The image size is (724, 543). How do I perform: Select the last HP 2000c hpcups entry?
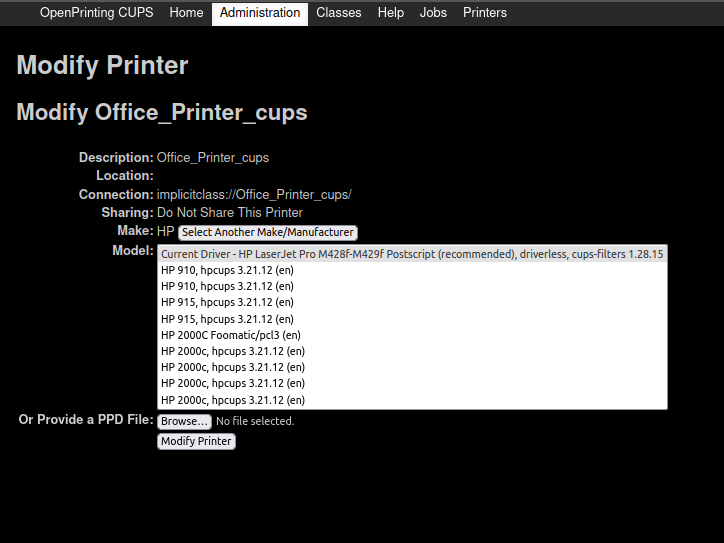233,400
